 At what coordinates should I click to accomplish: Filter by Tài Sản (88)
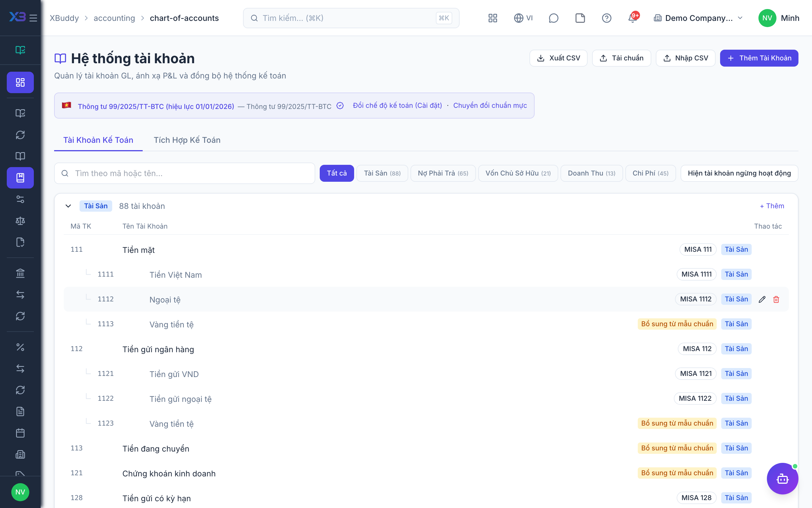(x=382, y=173)
